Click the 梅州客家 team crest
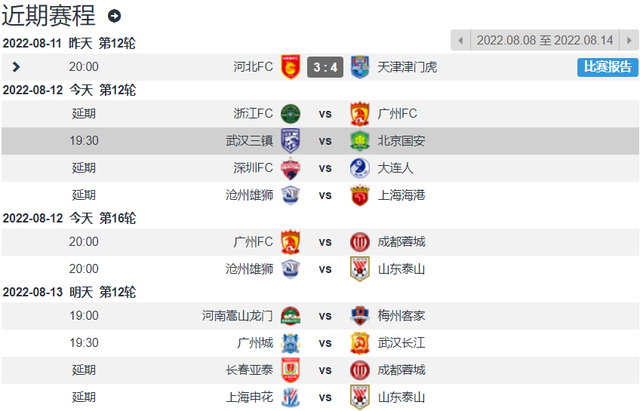This screenshot has width=640, height=411. [360, 315]
